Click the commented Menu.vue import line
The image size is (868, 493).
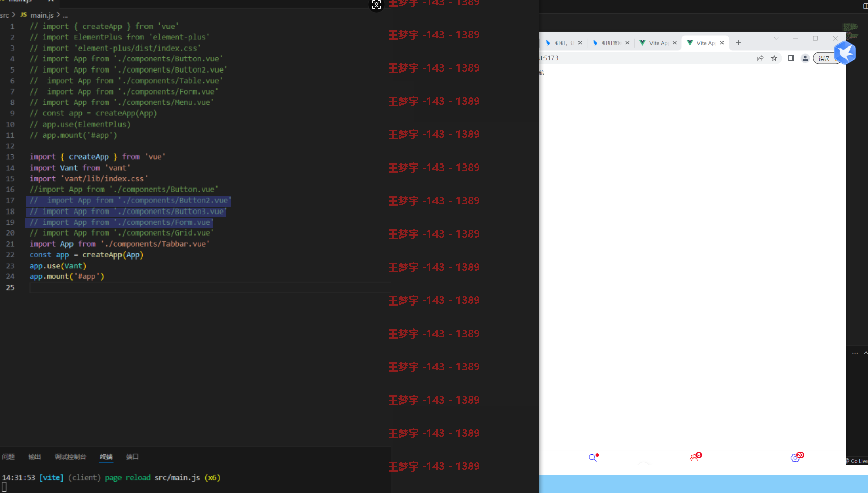click(x=122, y=103)
